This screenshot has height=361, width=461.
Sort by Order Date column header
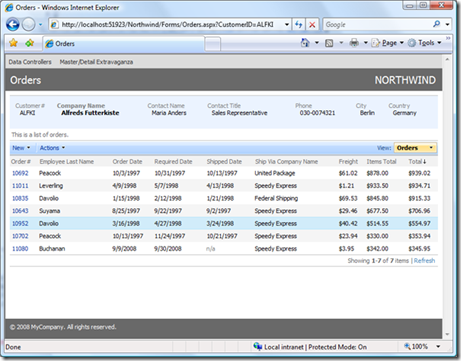(x=127, y=162)
